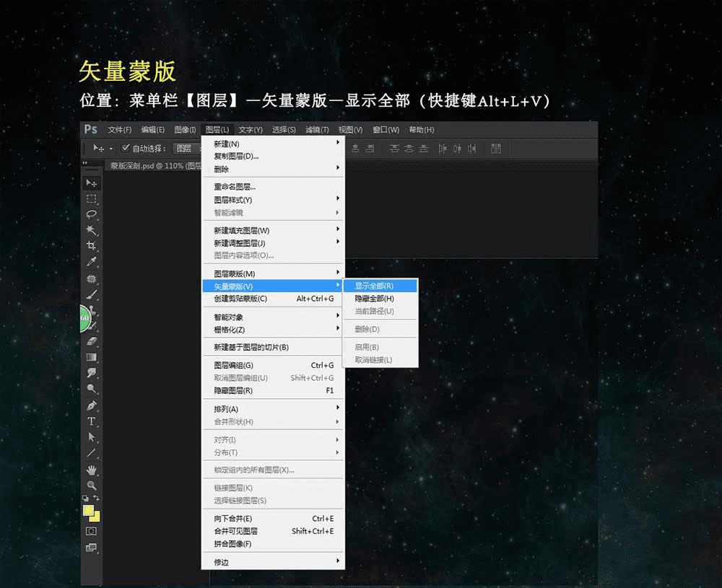This screenshot has height=588, width=722.
Task: Click the auto-align layers icon in options bar
Action: 496,149
